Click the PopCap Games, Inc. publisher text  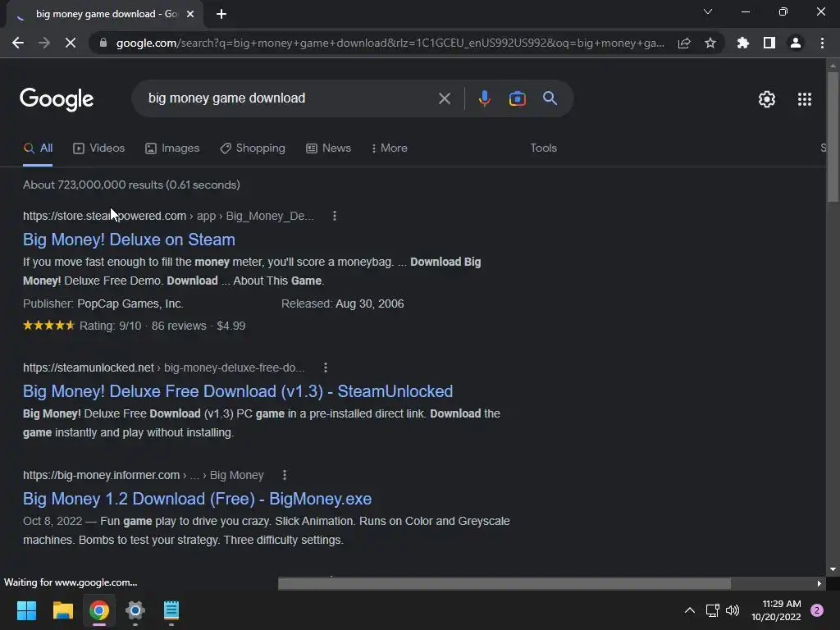[x=130, y=304]
